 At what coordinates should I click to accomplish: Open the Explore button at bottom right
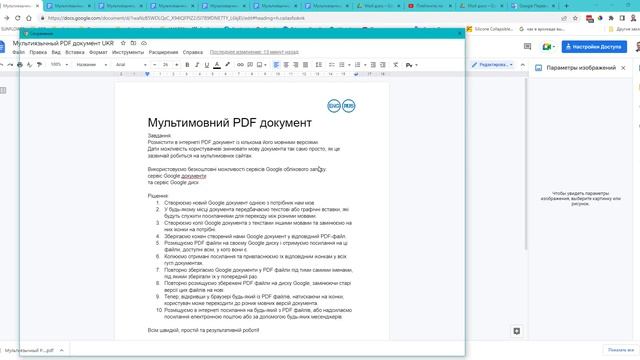point(517,331)
